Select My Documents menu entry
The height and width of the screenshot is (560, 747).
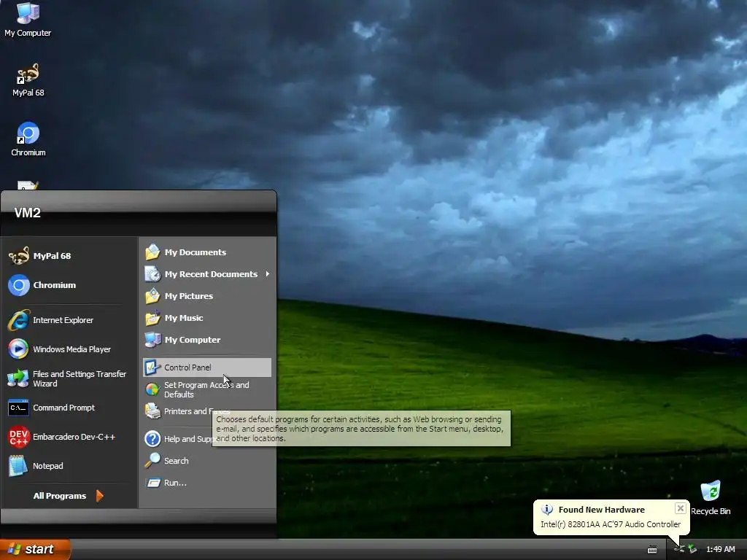tap(207, 252)
